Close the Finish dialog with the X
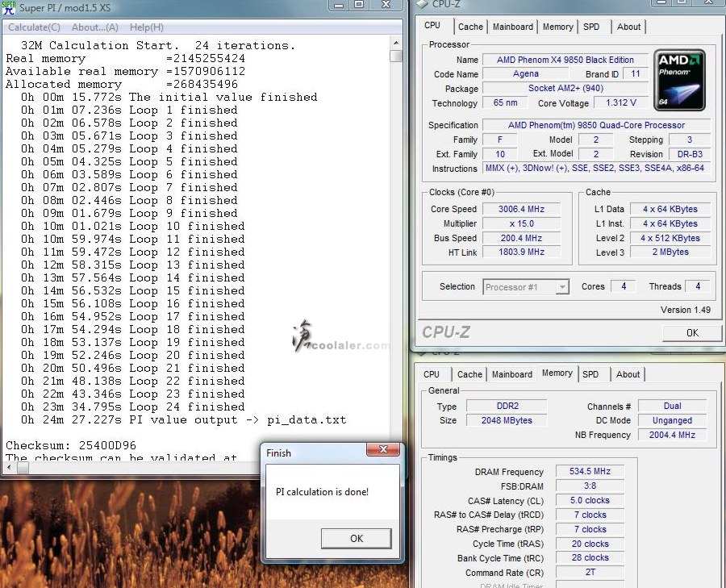 pyautogui.click(x=383, y=449)
